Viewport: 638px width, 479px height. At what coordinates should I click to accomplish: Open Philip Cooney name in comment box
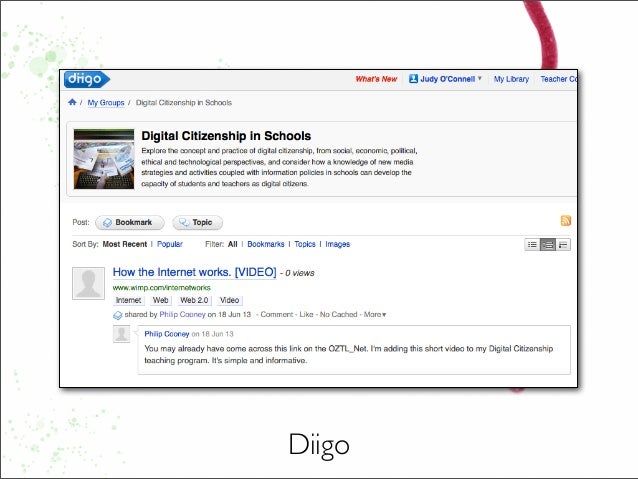[167, 334]
